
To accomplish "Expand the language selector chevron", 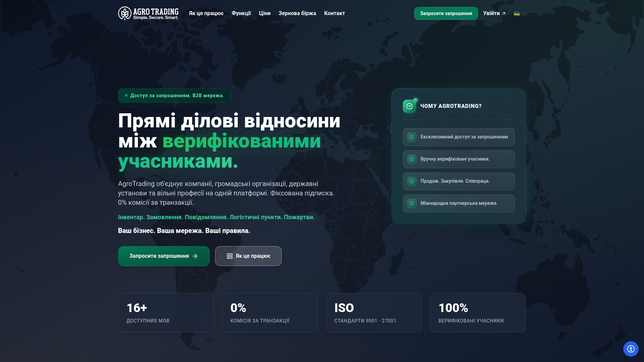I will tap(522, 13).
